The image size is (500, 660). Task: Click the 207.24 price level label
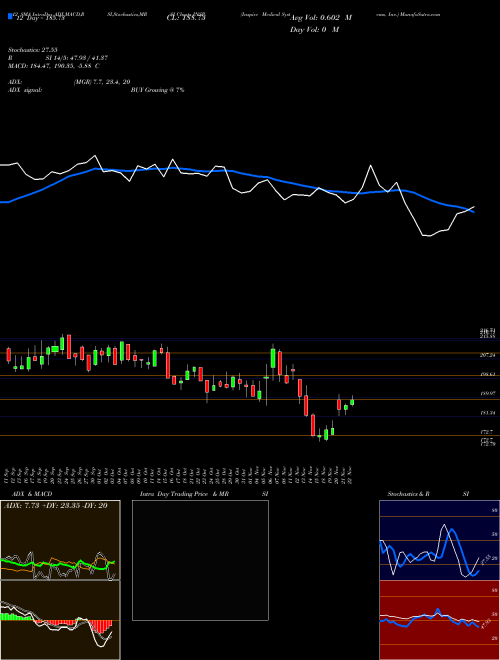488,355
